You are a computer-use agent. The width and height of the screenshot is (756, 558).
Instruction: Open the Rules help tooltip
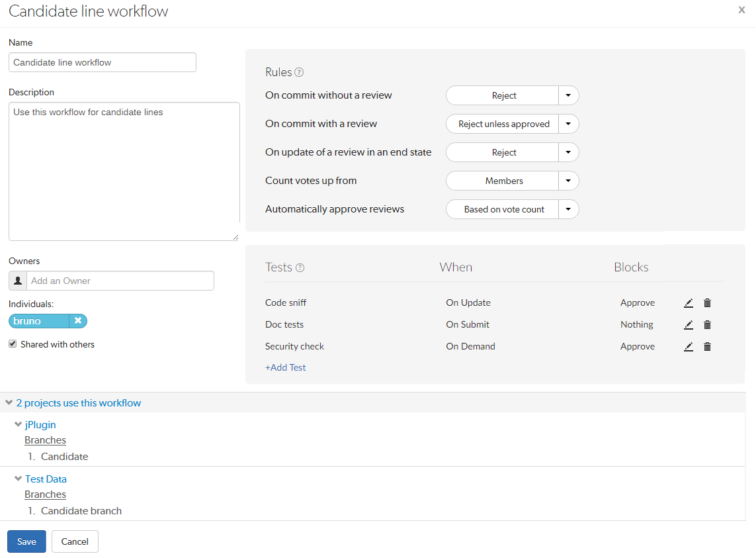click(300, 71)
